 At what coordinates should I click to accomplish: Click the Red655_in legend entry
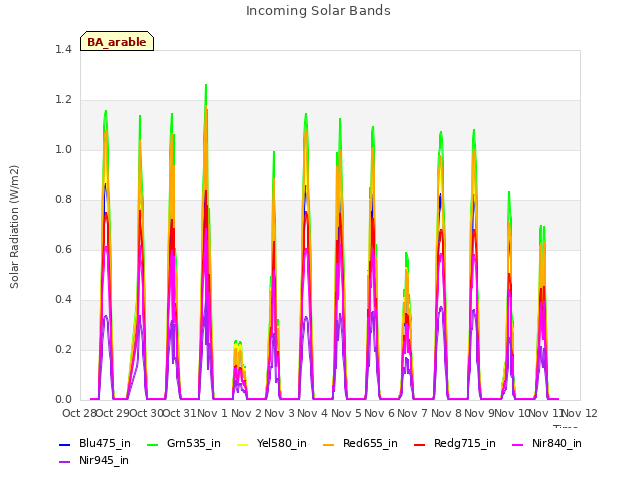pos(360,443)
